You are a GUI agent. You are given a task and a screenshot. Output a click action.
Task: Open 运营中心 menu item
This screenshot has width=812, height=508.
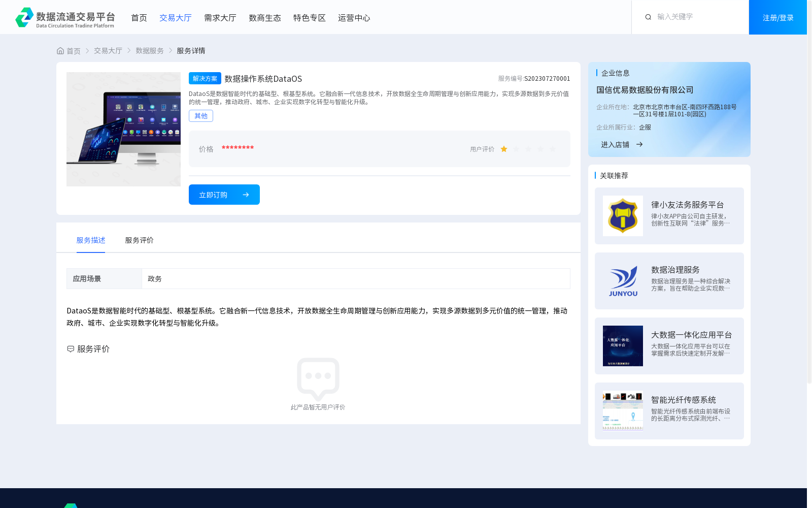pos(354,18)
